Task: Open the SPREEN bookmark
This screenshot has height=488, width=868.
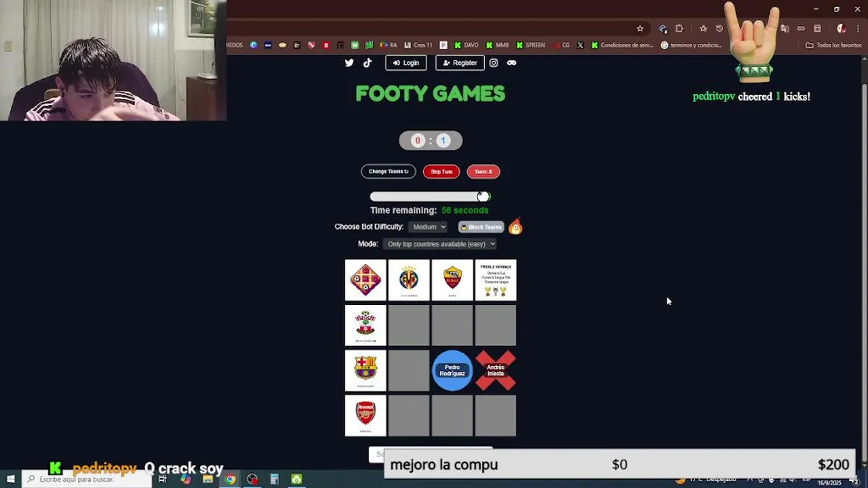Action: click(530, 45)
